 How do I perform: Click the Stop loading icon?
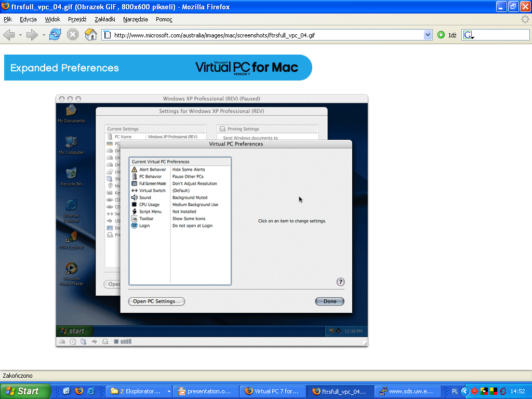[x=73, y=34]
